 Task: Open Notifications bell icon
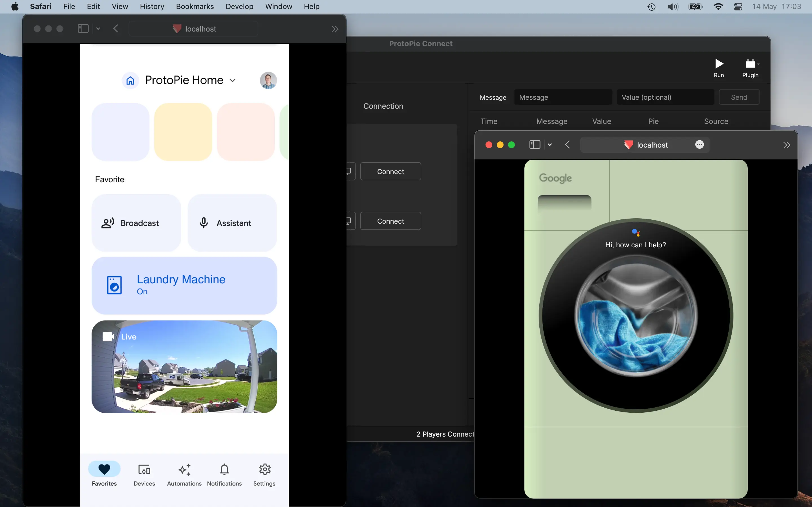click(224, 470)
